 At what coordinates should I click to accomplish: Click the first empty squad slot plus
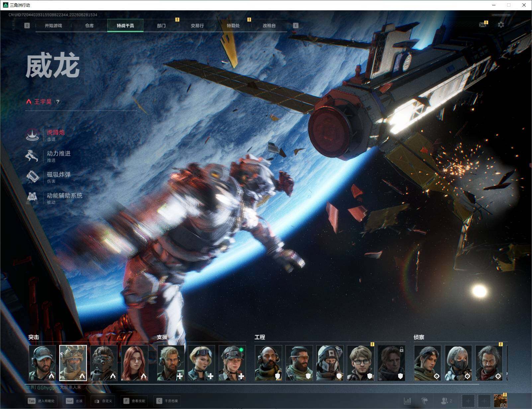(x=468, y=401)
